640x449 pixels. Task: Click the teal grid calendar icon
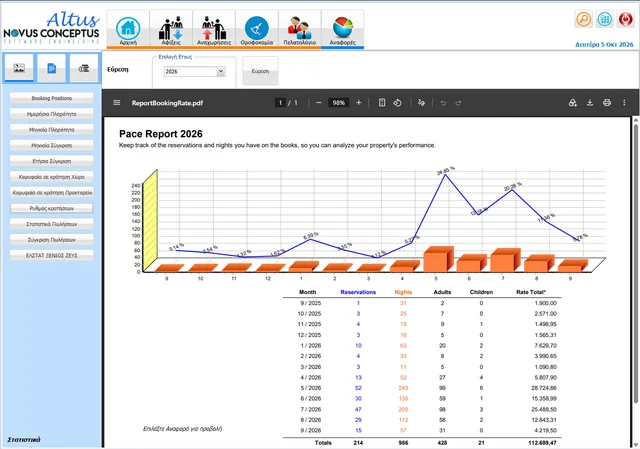point(604,19)
